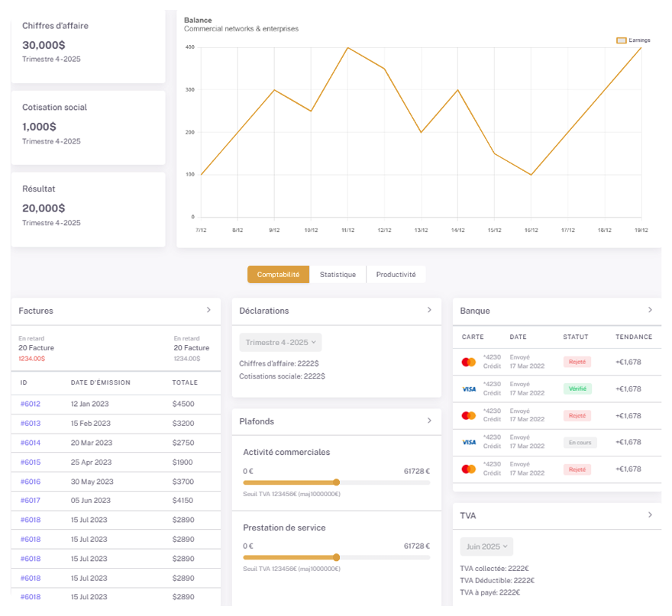Click the Vérifié status badge
This screenshot has height=616, width=672.
click(x=577, y=389)
